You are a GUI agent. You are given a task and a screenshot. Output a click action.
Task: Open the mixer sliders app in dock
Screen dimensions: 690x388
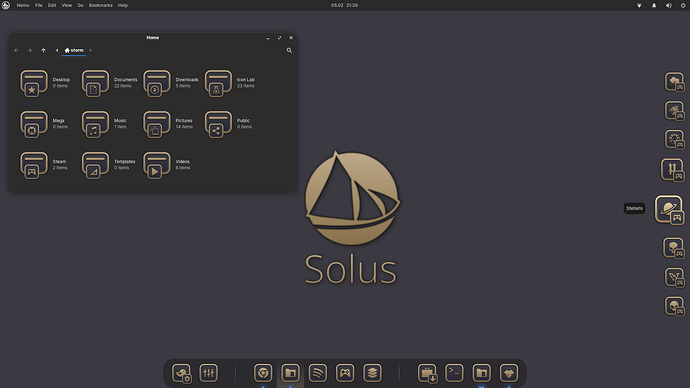tap(209, 373)
